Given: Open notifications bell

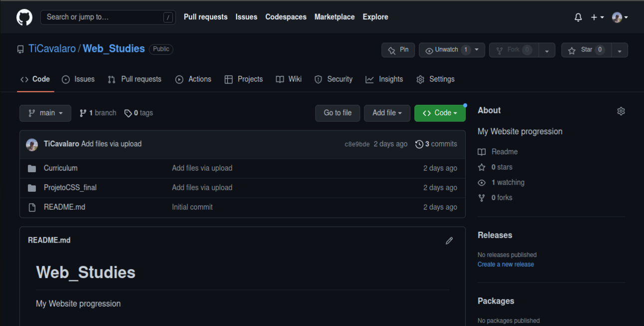Looking at the screenshot, I should (x=578, y=17).
